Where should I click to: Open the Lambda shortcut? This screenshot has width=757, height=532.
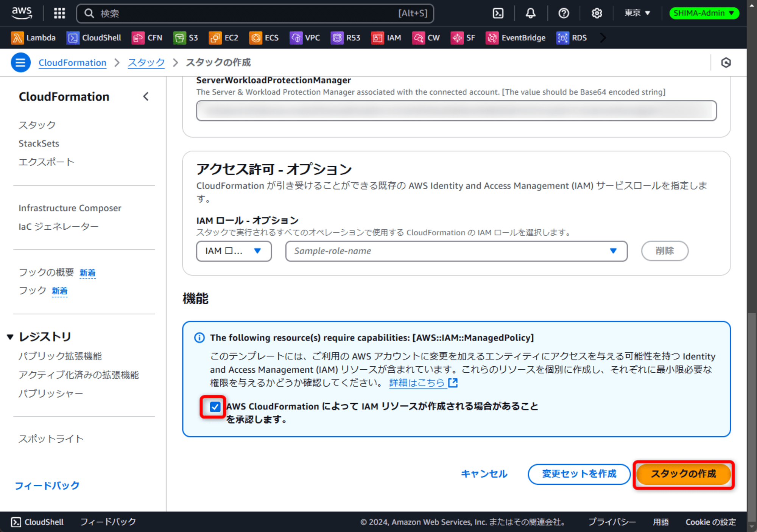33,38
